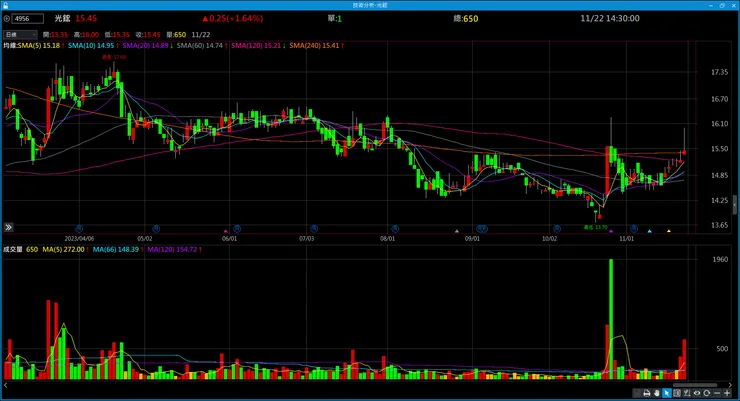
Task: Click the round plus icon beside 4956
Action: 7,19
